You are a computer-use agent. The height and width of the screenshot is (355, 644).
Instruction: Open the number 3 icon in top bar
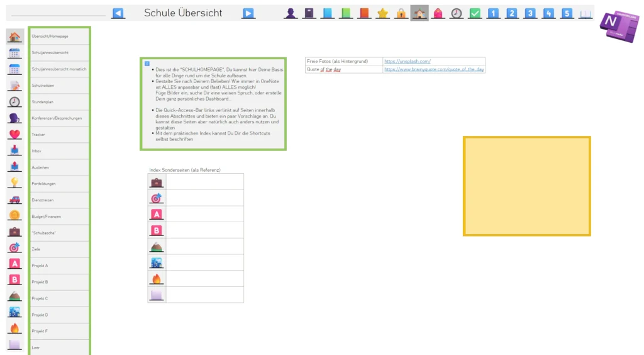click(x=530, y=13)
